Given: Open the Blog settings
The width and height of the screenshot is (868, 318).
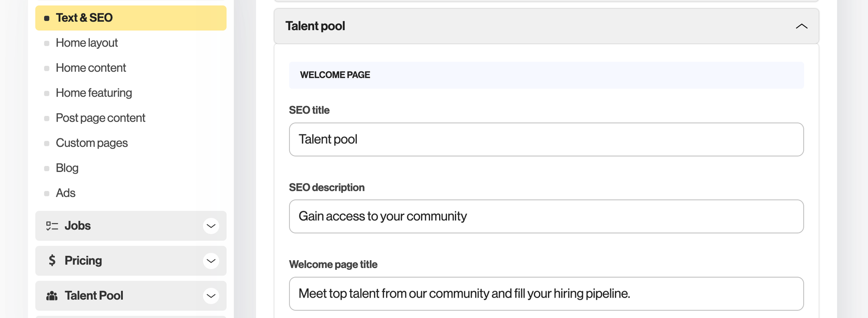Looking at the screenshot, I should [67, 168].
